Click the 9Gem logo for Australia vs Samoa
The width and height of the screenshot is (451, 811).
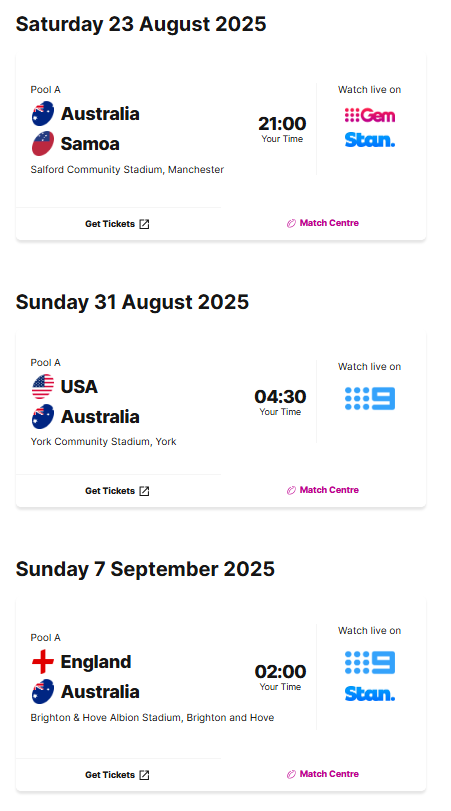370,115
